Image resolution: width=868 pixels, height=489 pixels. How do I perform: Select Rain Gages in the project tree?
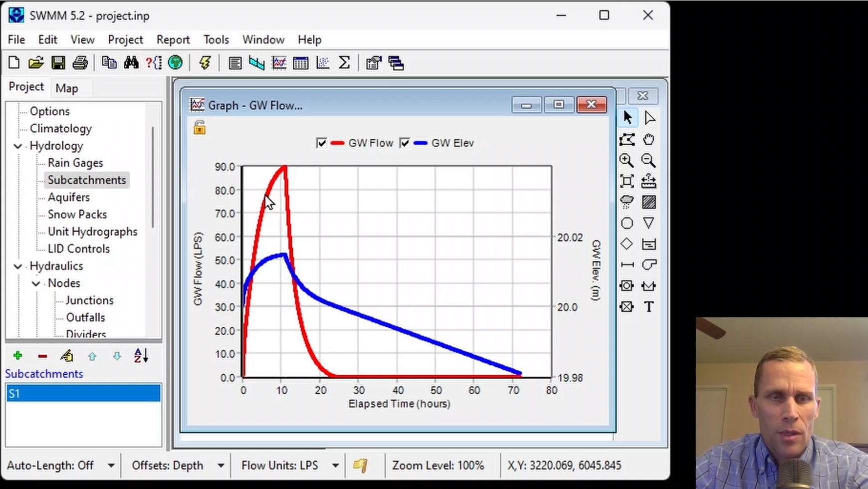click(x=75, y=163)
